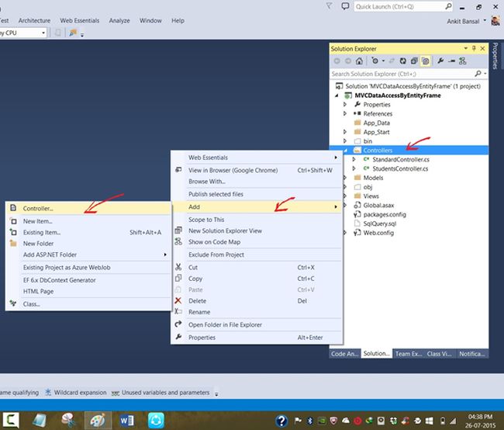Viewport: 504px width, 430px height.
Task: Pin the Solution Explorer panel with pushpin
Action: [473, 47]
